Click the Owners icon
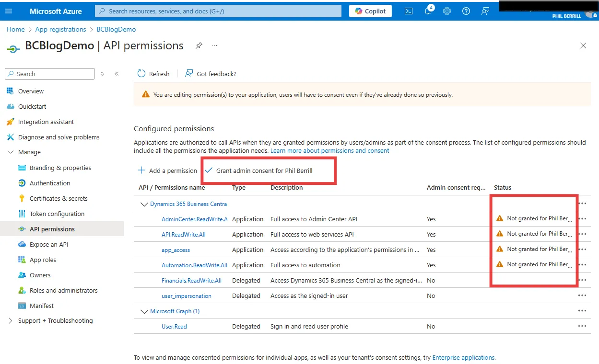The height and width of the screenshot is (364, 599). pyautogui.click(x=22, y=275)
